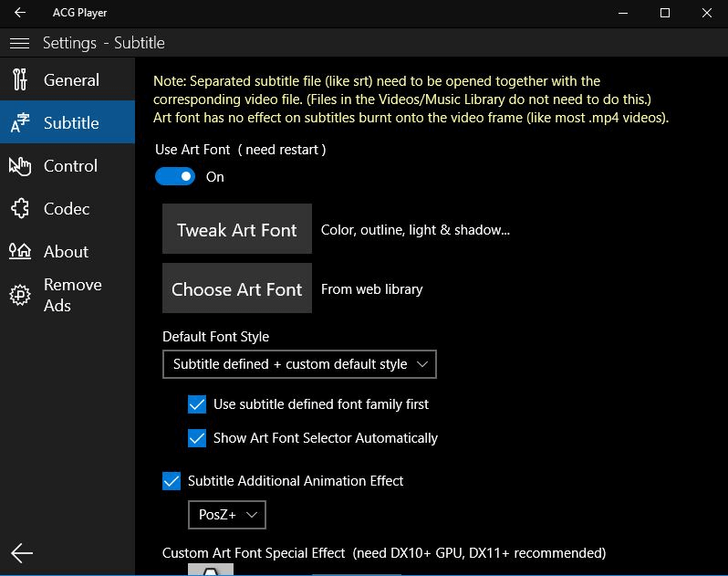Uncheck Show Art Font Selector Automatically
The height and width of the screenshot is (576, 728).
coord(197,438)
